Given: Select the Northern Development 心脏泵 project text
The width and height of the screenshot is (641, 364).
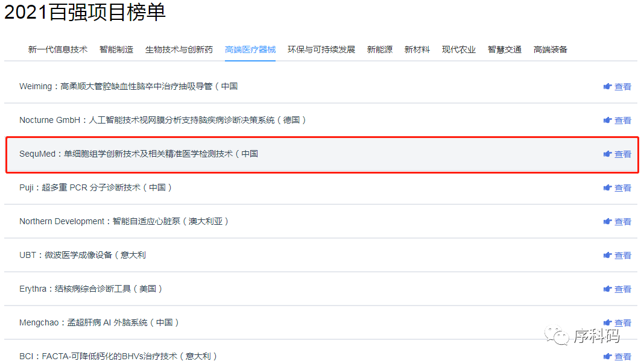Looking at the screenshot, I should pos(124,221).
